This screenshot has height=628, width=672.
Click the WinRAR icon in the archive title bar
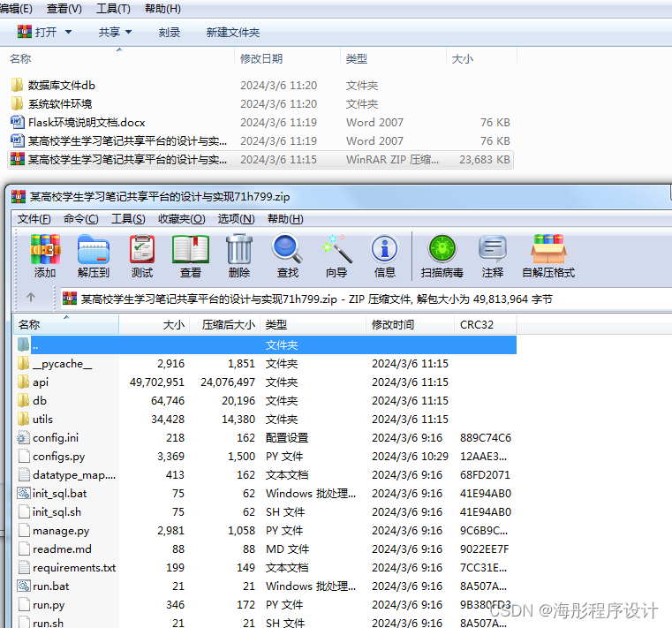(19, 196)
